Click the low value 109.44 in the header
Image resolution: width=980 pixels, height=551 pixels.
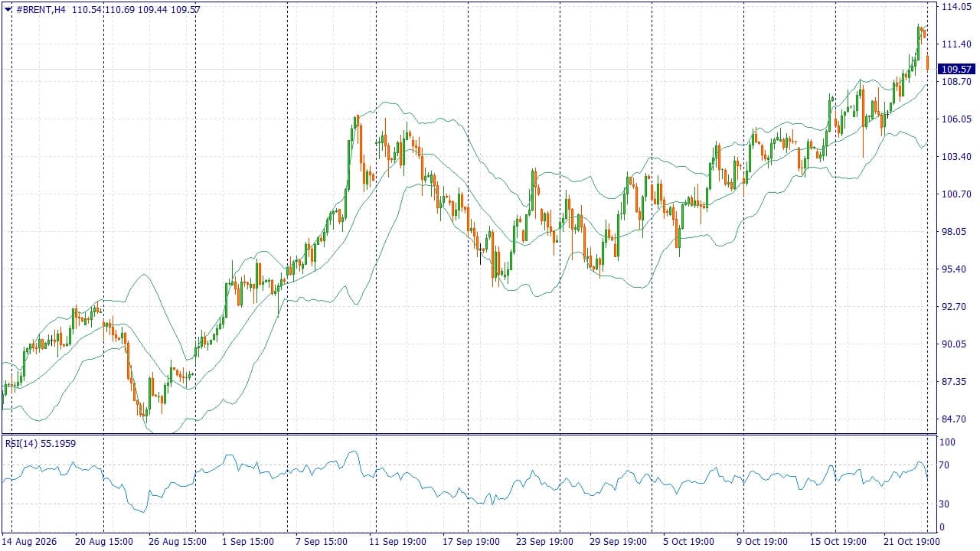coord(153,9)
